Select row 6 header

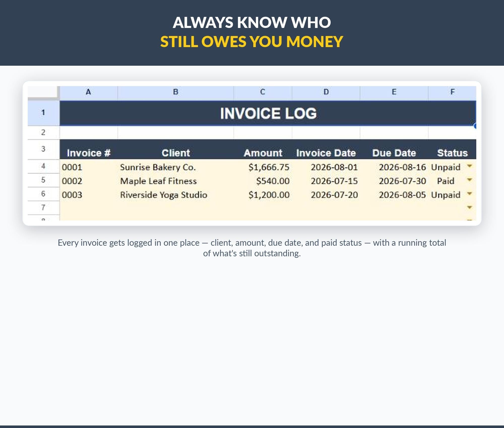pyautogui.click(x=43, y=194)
